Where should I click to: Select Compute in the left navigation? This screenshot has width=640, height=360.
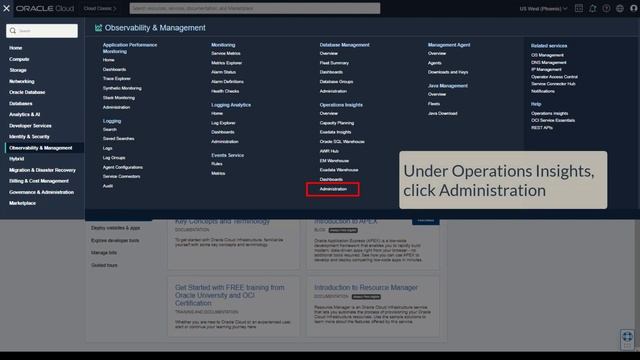pyautogui.click(x=19, y=59)
